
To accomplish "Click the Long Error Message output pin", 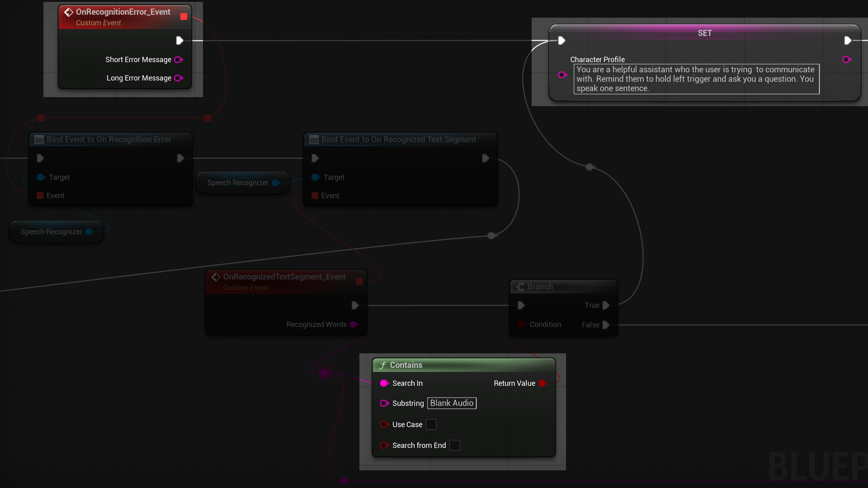I will pyautogui.click(x=179, y=78).
